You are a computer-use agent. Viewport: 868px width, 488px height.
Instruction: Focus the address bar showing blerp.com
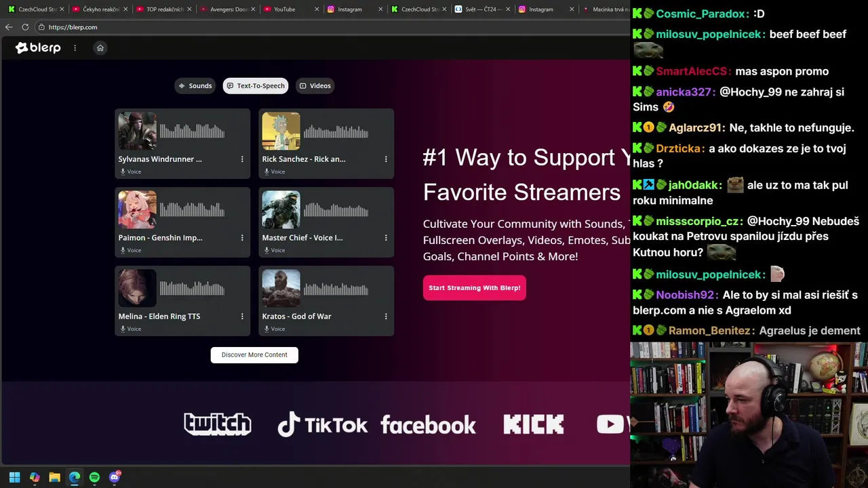click(x=332, y=27)
